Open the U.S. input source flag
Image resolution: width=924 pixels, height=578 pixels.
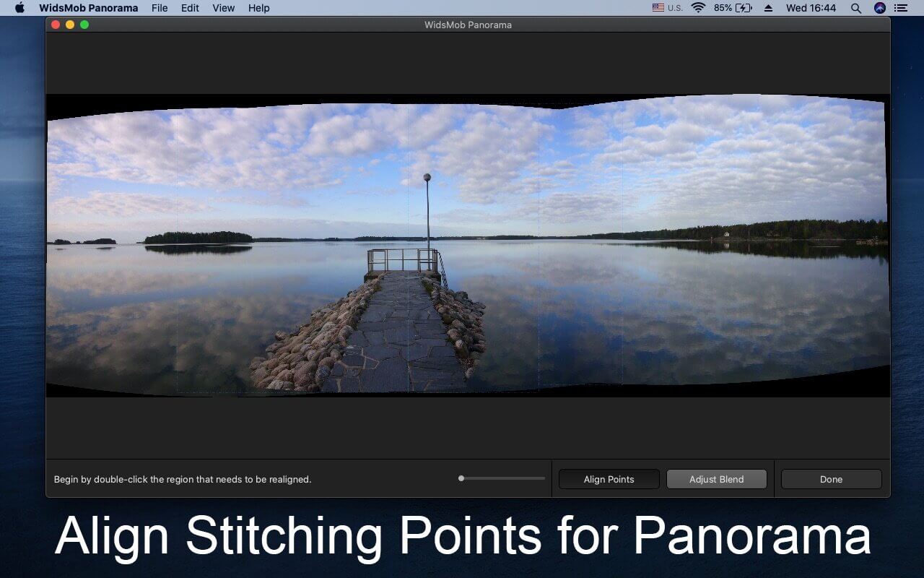click(667, 8)
